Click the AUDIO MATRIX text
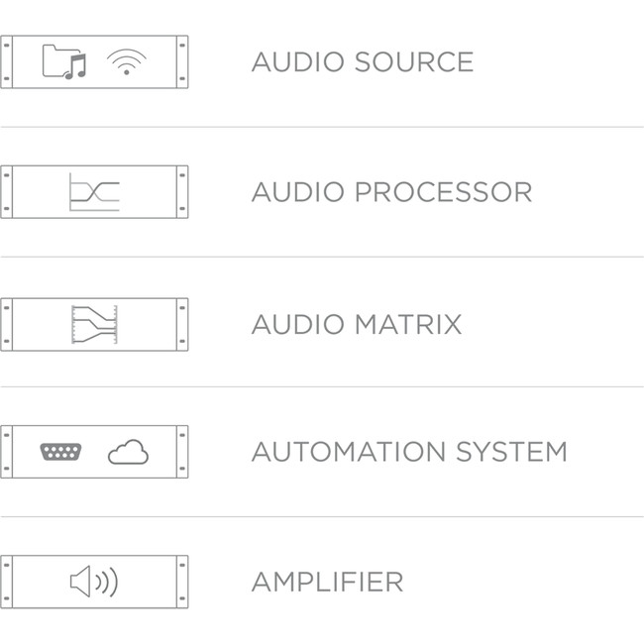The width and height of the screenshot is (644, 644). (357, 324)
